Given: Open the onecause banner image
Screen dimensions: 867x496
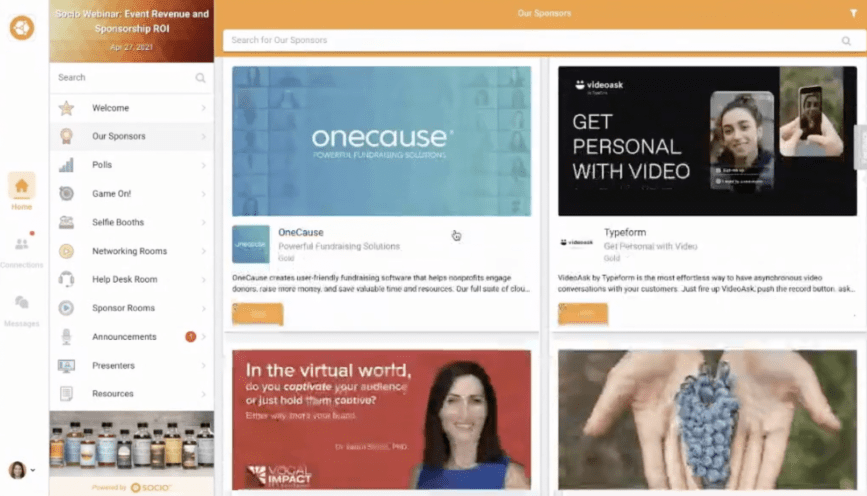Looking at the screenshot, I should 382,141.
